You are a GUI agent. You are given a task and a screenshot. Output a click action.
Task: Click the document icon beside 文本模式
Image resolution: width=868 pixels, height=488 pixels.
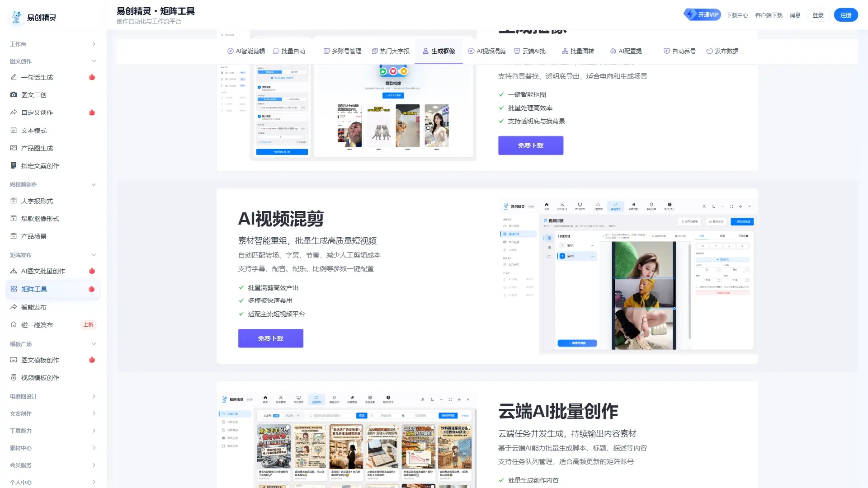(14, 131)
